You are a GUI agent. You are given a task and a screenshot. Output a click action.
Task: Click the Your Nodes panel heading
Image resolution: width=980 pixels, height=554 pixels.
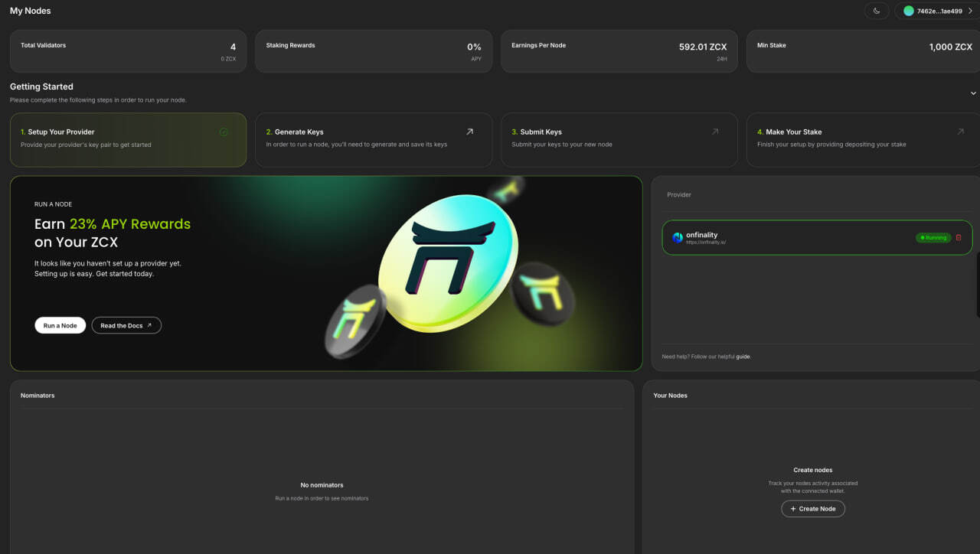tap(670, 396)
